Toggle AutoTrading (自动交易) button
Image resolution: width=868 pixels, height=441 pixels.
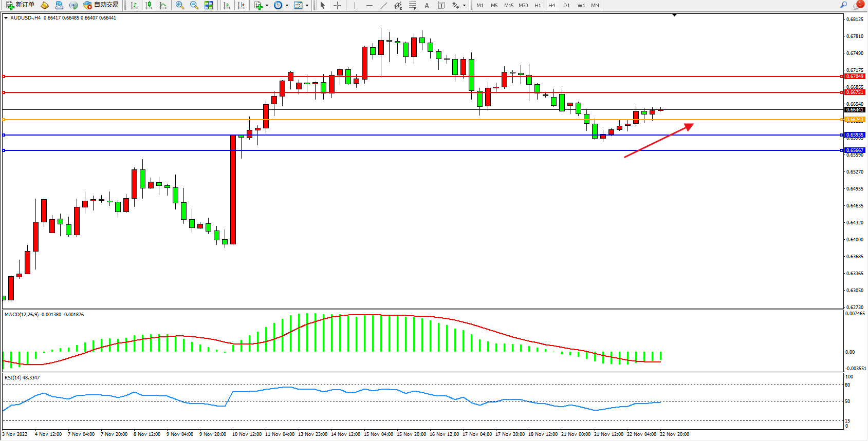(x=101, y=5)
